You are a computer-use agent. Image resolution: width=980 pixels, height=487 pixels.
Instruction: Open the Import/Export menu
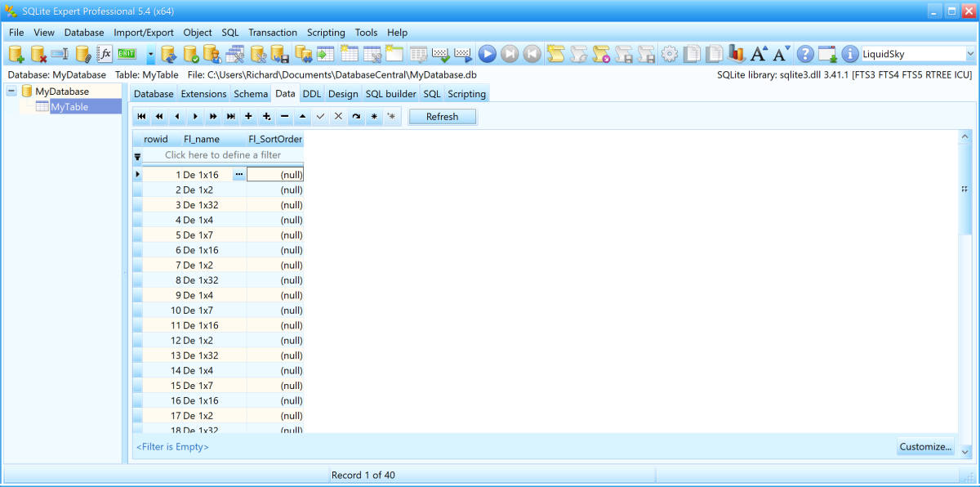(x=144, y=33)
